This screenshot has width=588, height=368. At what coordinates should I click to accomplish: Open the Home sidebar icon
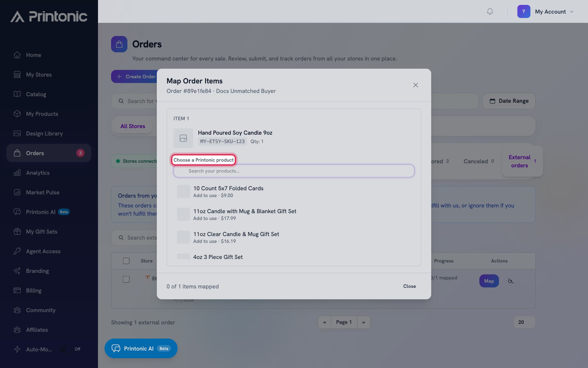tap(17, 55)
